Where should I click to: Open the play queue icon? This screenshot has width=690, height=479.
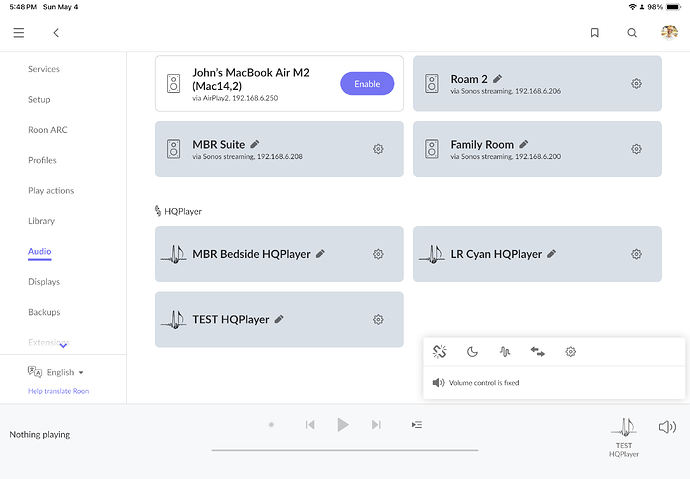pyautogui.click(x=417, y=425)
